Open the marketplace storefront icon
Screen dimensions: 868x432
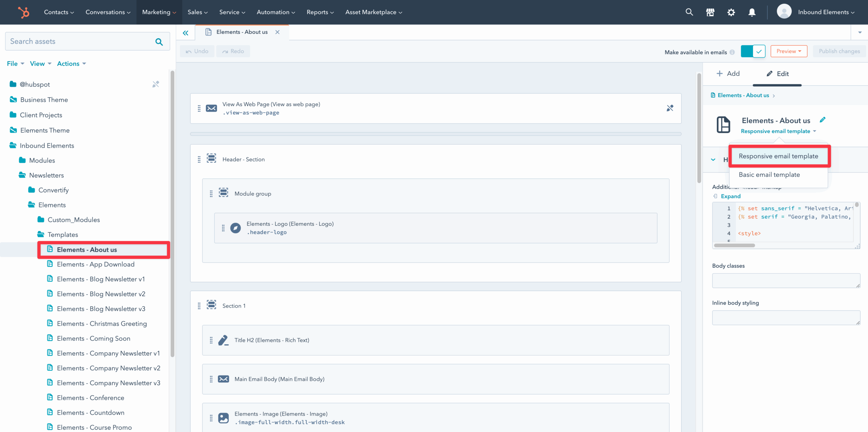tap(710, 12)
